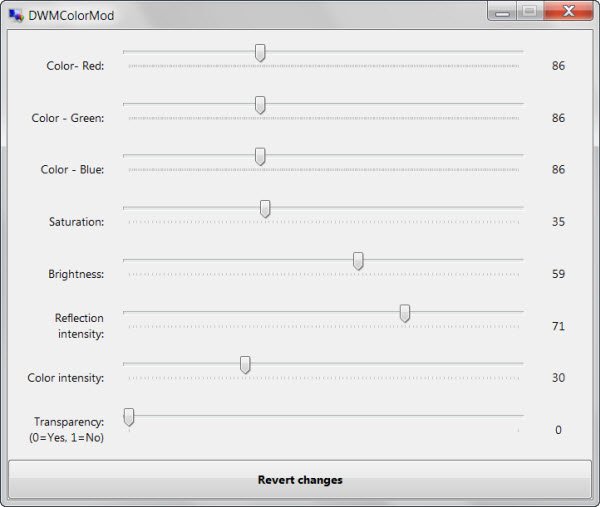This screenshot has width=600, height=507.
Task: Click the Saturation slider thumb
Action: click(265, 209)
